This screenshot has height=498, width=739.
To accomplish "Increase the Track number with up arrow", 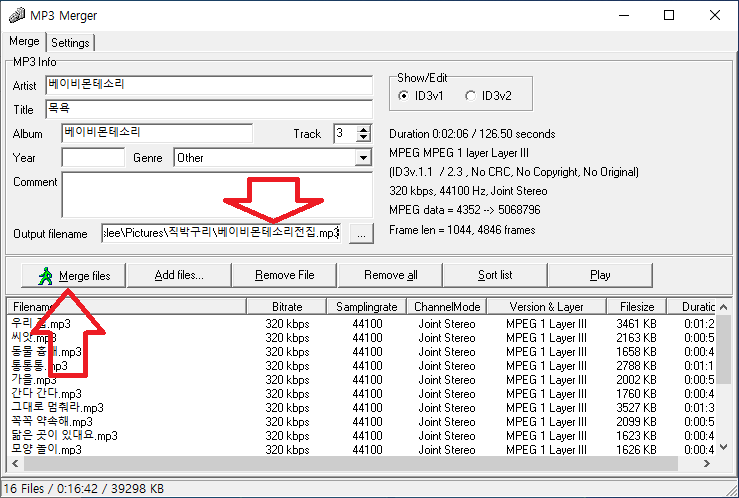I will pos(365,128).
